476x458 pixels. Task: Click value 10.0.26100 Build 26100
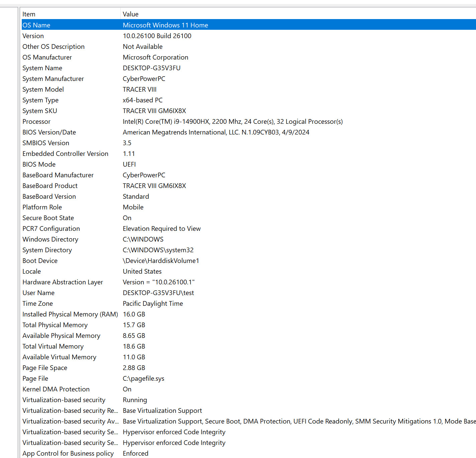click(157, 36)
